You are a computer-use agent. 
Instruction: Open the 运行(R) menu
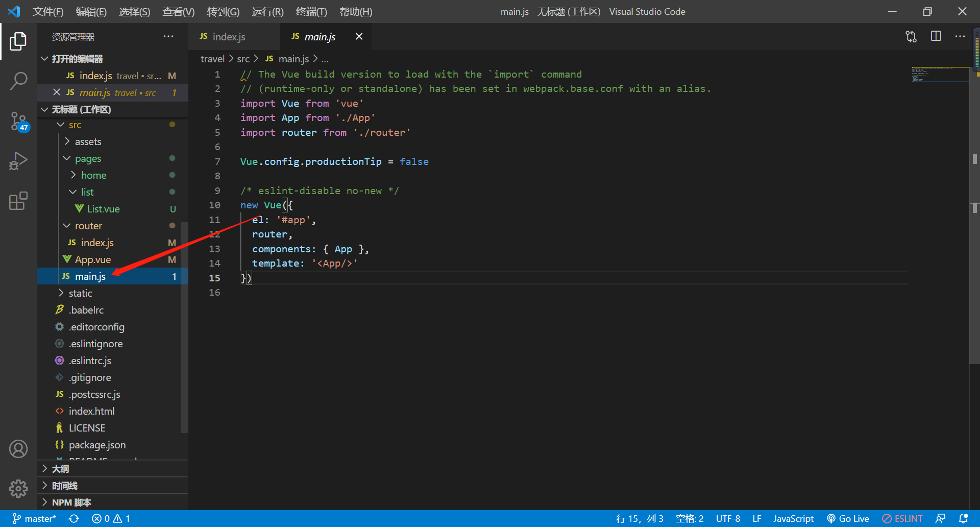tap(267, 11)
